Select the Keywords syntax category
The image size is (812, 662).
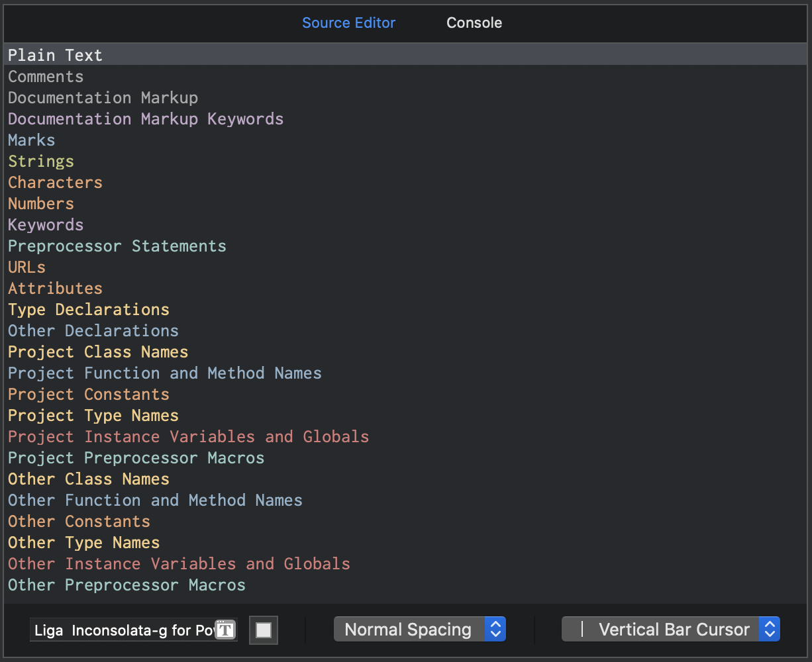[x=46, y=224]
